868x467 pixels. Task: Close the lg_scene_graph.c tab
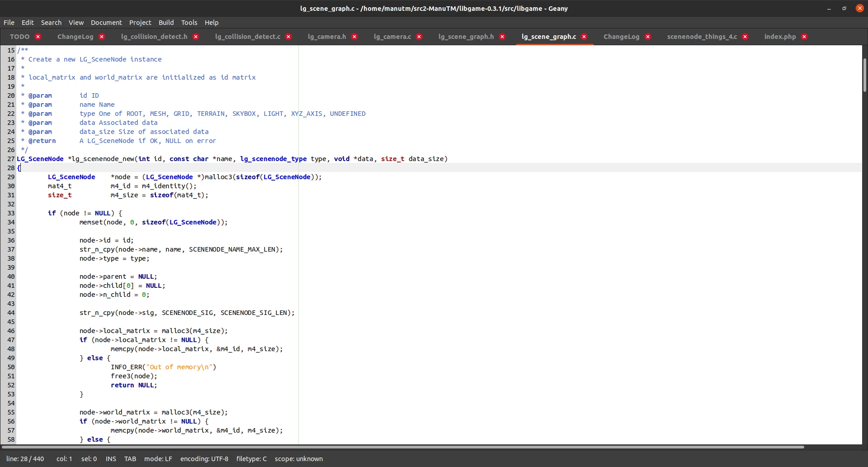tap(585, 37)
